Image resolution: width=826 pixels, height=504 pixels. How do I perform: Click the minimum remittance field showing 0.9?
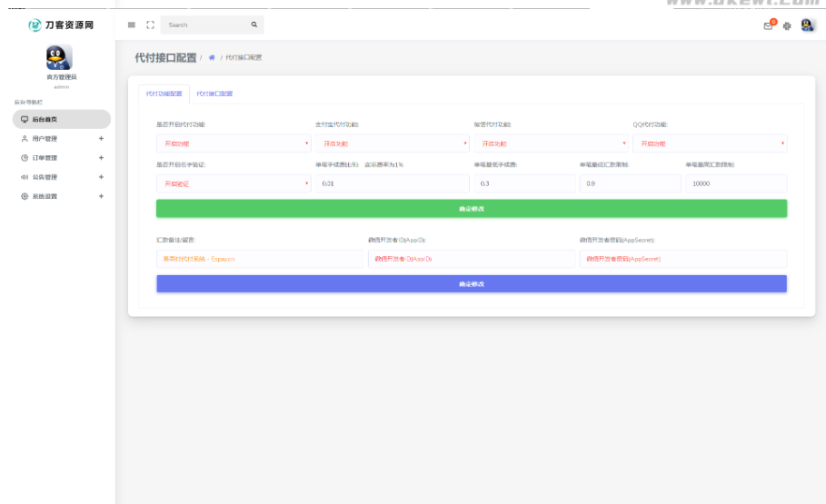point(630,183)
